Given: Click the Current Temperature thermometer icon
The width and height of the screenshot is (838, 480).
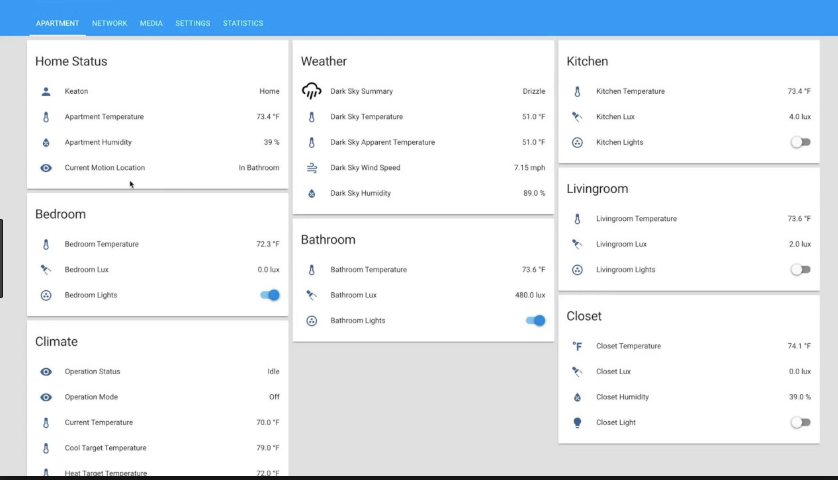Looking at the screenshot, I should point(46,422).
